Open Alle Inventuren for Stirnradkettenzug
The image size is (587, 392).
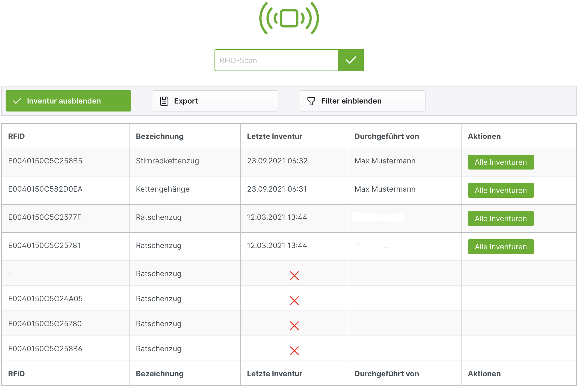pyautogui.click(x=500, y=162)
